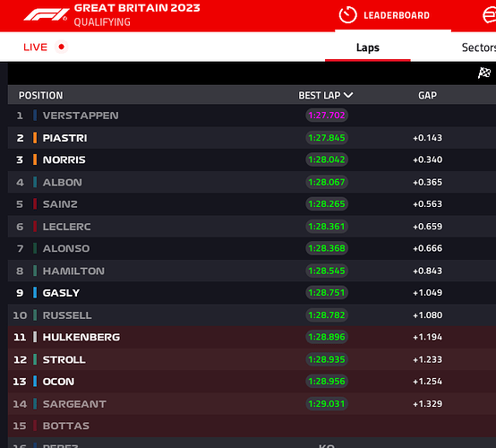This screenshot has height=448, width=496.
Task: Switch to the Laps tab
Action: pyautogui.click(x=368, y=47)
